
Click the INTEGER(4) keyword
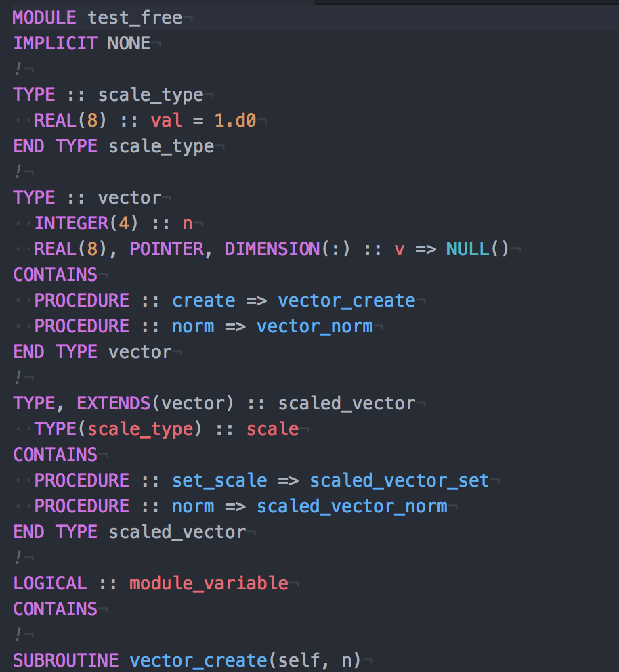(86, 223)
